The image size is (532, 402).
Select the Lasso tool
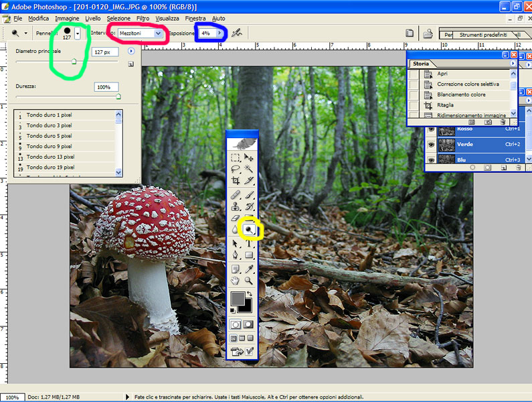point(236,170)
